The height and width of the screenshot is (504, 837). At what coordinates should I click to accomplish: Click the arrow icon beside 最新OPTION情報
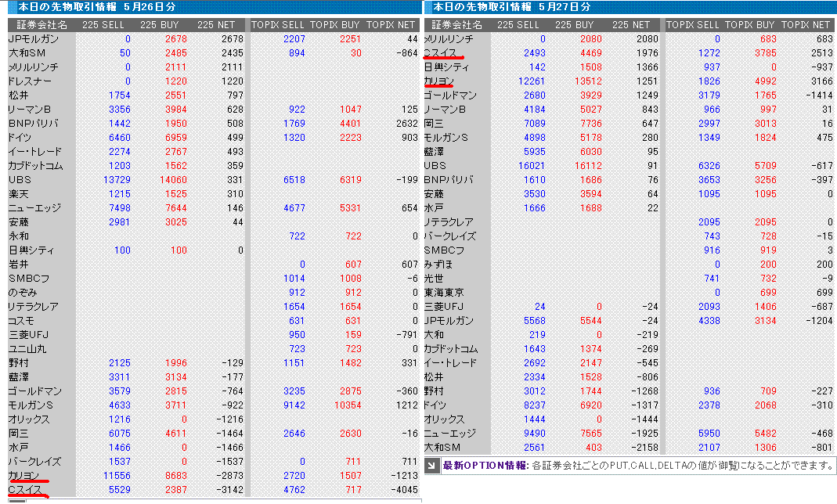[x=433, y=466]
